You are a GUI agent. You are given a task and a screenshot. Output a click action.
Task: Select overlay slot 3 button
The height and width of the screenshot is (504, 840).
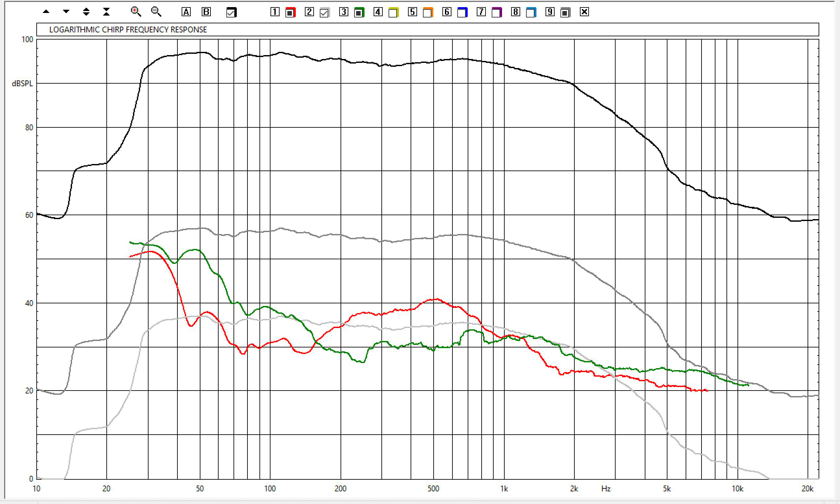343,12
